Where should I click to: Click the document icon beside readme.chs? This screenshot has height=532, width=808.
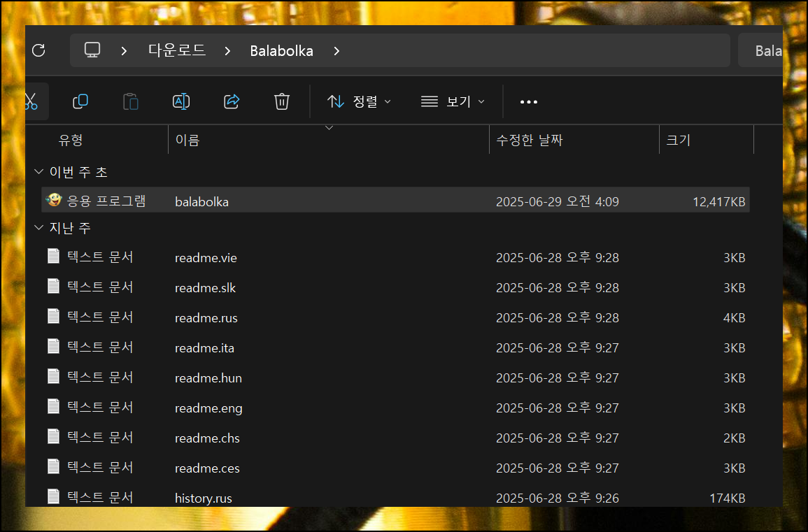[x=54, y=436]
